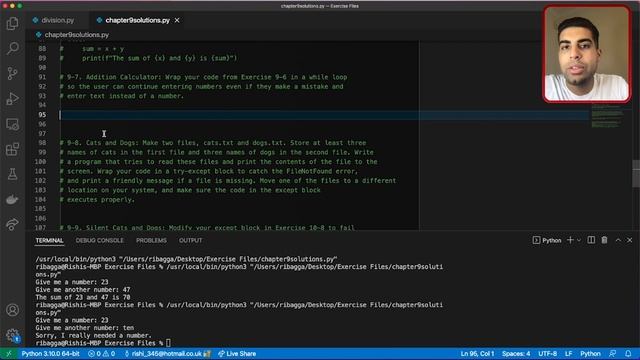Click the presenter webcam overlay thumbnail

pos(587,53)
